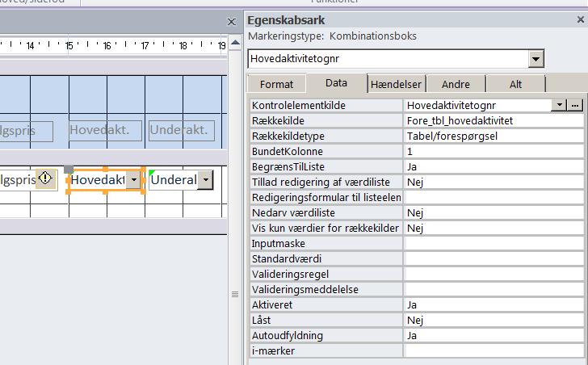Click the scroll up arrow in design view
The height and width of the screenshot is (365, 588).
[235, 42]
